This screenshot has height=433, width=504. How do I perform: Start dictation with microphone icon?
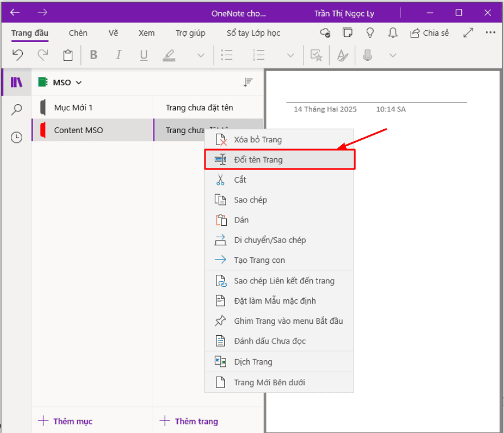click(367, 55)
